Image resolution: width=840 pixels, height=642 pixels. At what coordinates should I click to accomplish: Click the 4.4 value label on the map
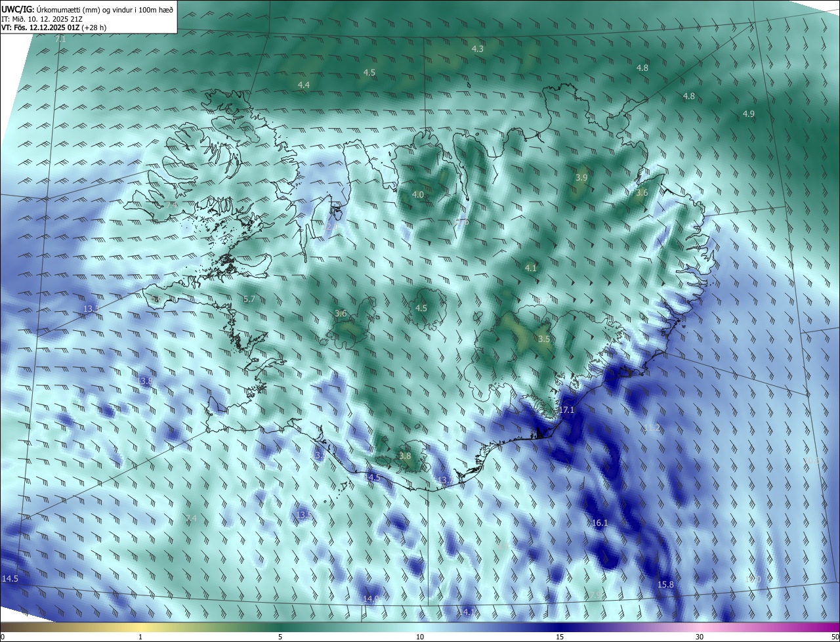click(x=303, y=85)
